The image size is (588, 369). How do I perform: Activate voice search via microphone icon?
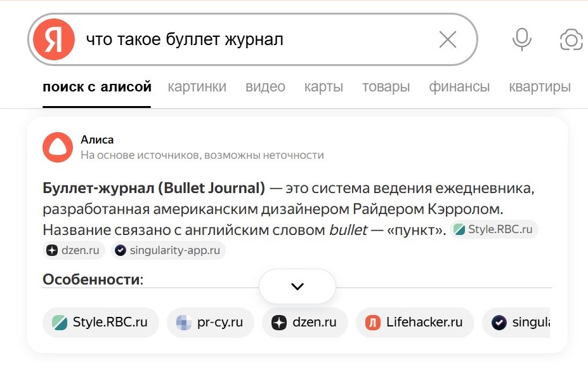521,39
